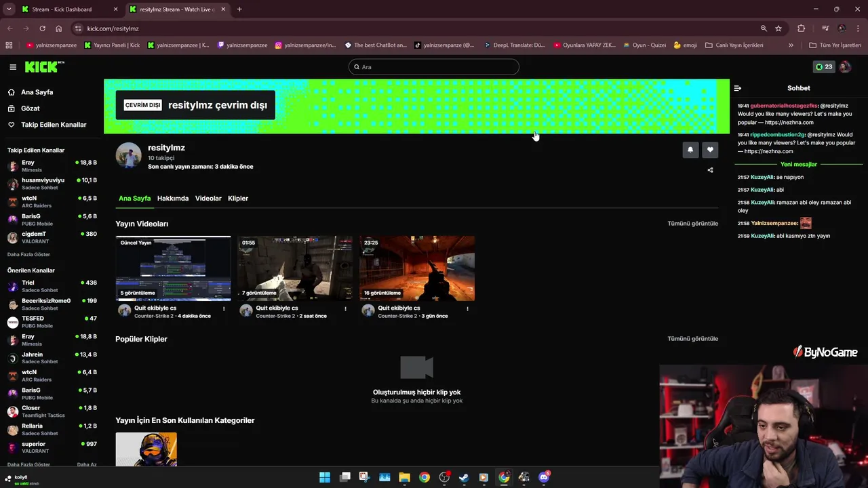
Task: Open followed channel husamviyuviyu
Action: 52,183
